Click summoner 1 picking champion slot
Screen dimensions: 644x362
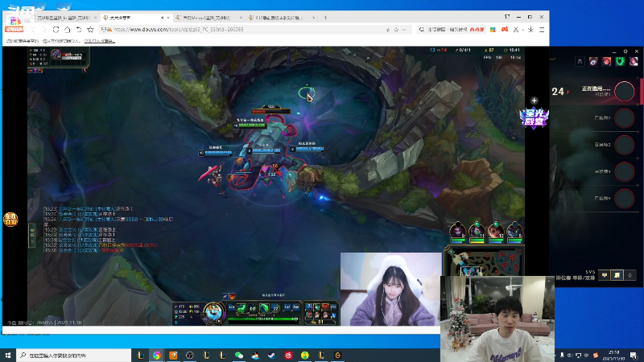(625, 91)
